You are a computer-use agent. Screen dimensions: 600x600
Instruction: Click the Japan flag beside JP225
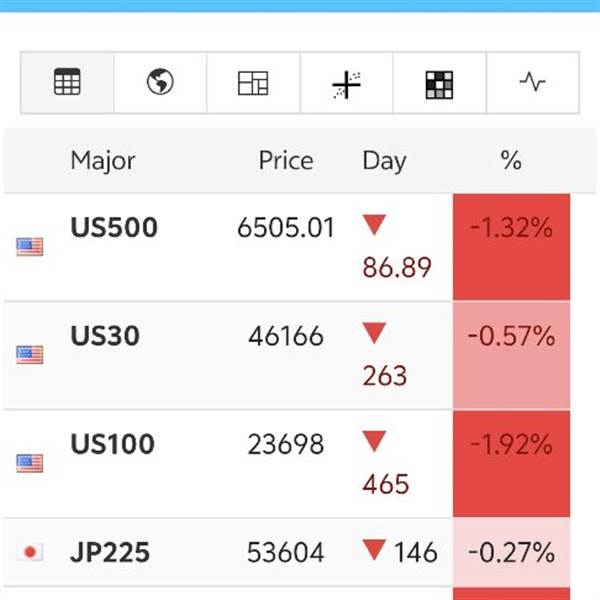pyautogui.click(x=30, y=552)
